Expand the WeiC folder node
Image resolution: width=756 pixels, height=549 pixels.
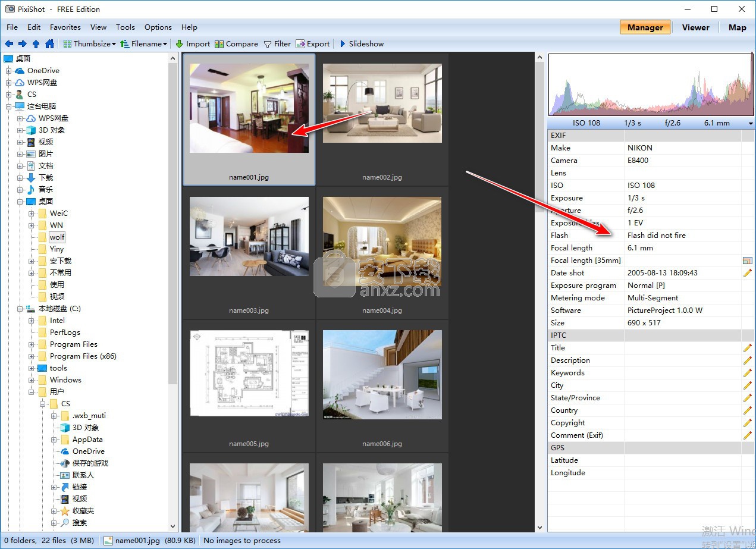pos(32,214)
